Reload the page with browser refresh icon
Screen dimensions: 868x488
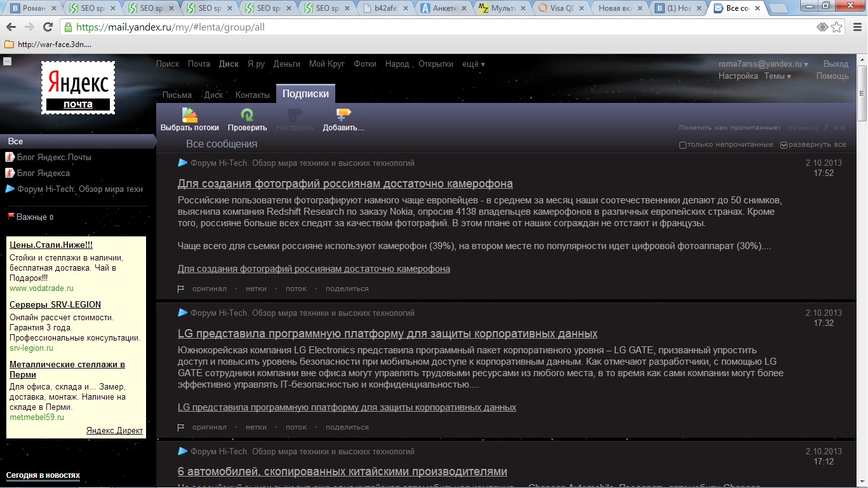click(x=48, y=27)
